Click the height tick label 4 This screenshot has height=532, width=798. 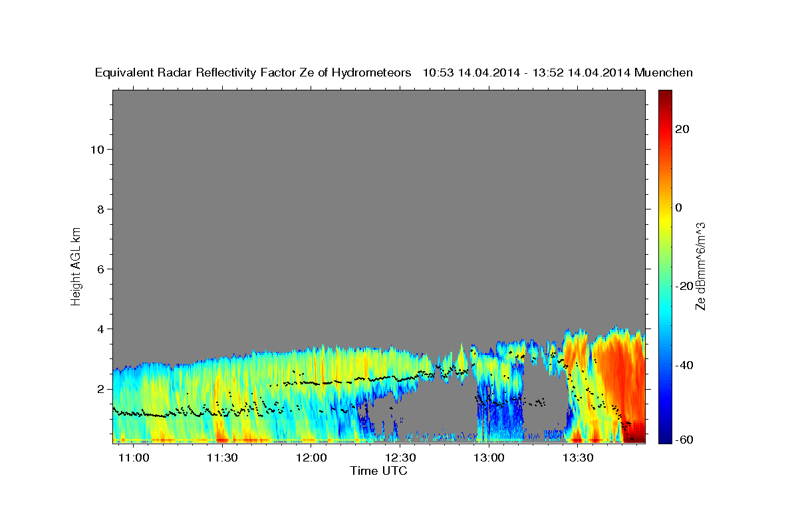[x=100, y=329]
